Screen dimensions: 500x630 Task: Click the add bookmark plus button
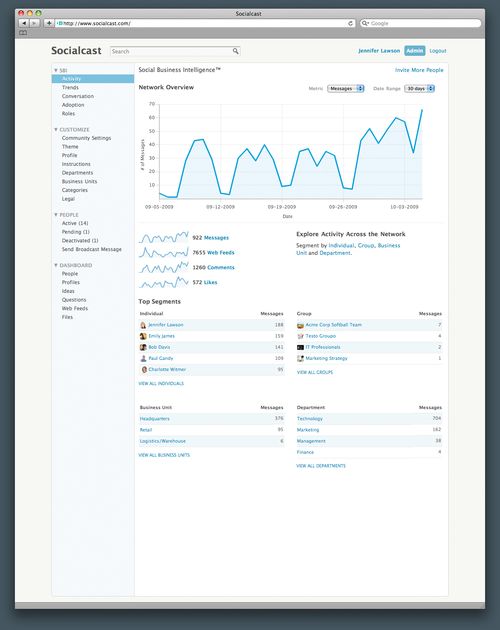click(49, 23)
